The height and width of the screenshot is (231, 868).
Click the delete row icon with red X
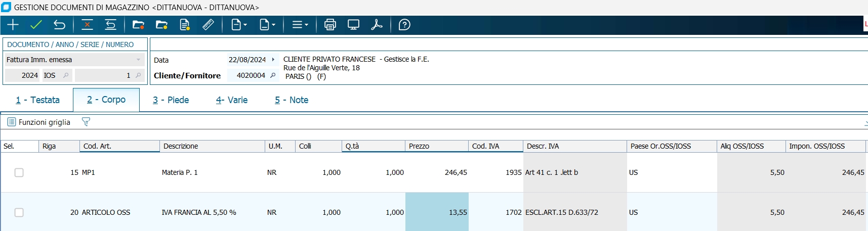coord(87,25)
